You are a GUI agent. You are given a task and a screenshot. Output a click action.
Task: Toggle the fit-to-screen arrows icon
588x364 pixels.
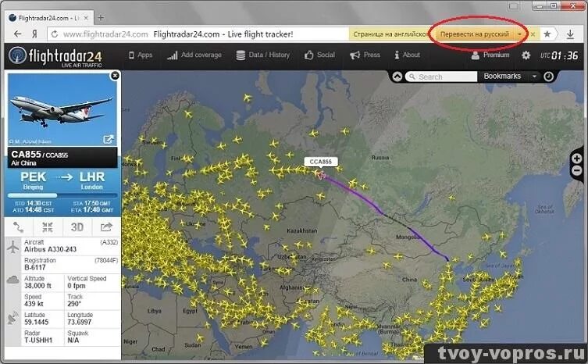pyautogui.click(x=48, y=227)
